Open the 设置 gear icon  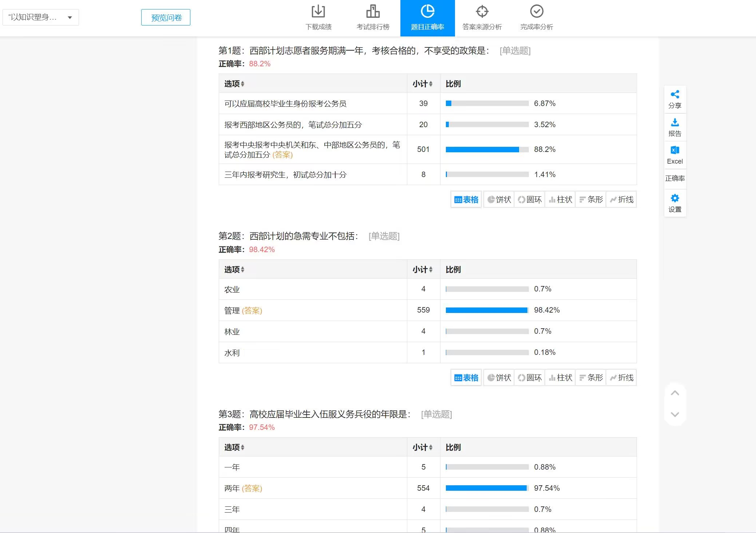coord(675,199)
